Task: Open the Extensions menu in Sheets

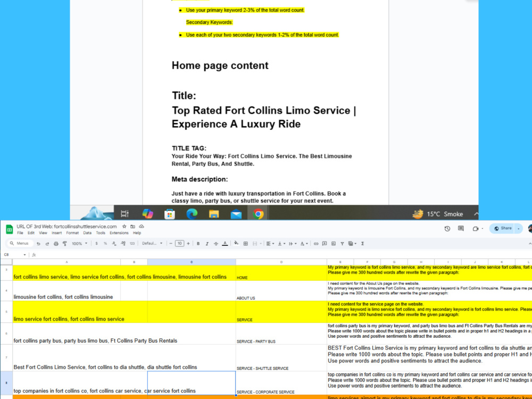Action: pyautogui.click(x=119, y=233)
